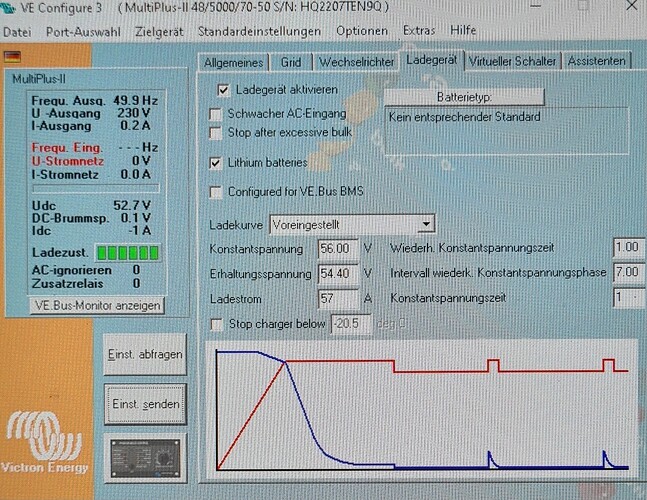Select the Ladegerät tab
This screenshot has height=500, width=647.
tap(432, 60)
